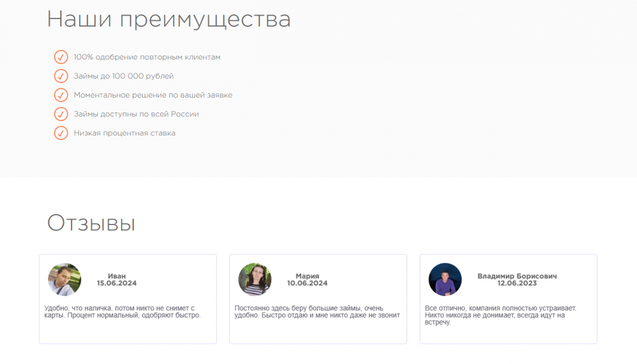The image size is (637, 364).
Task: Click the "Моментальное решение по вашей заявке" text
Action: point(153,96)
